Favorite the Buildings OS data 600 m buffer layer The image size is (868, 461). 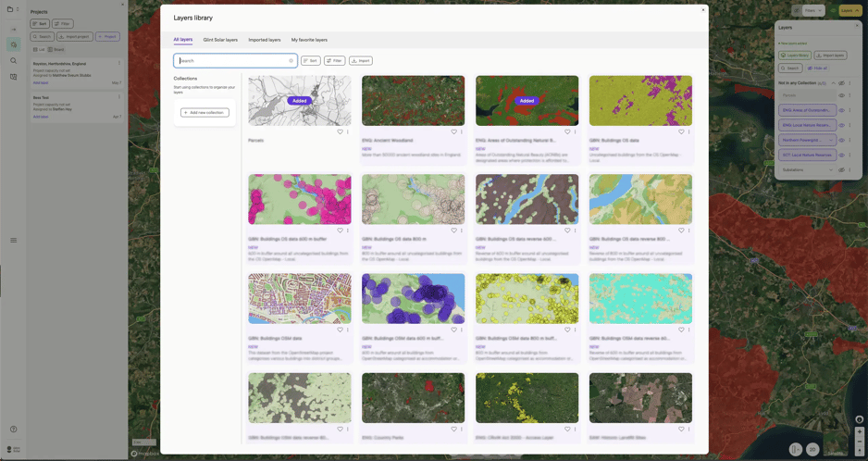(340, 230)
